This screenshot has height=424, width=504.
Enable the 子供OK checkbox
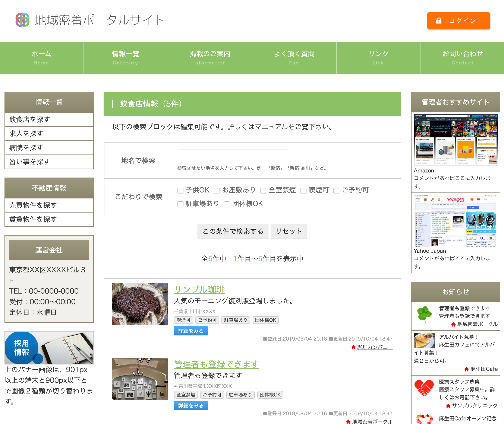click(x=180, y=191)
